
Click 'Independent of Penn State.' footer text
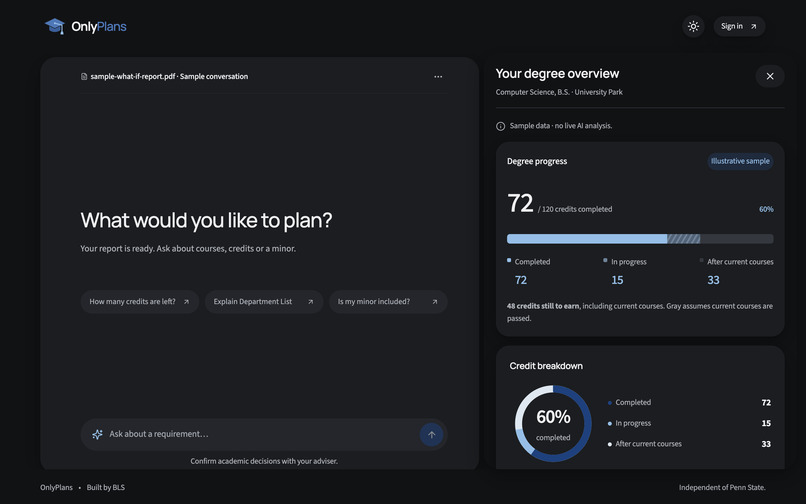pos(722,488)
